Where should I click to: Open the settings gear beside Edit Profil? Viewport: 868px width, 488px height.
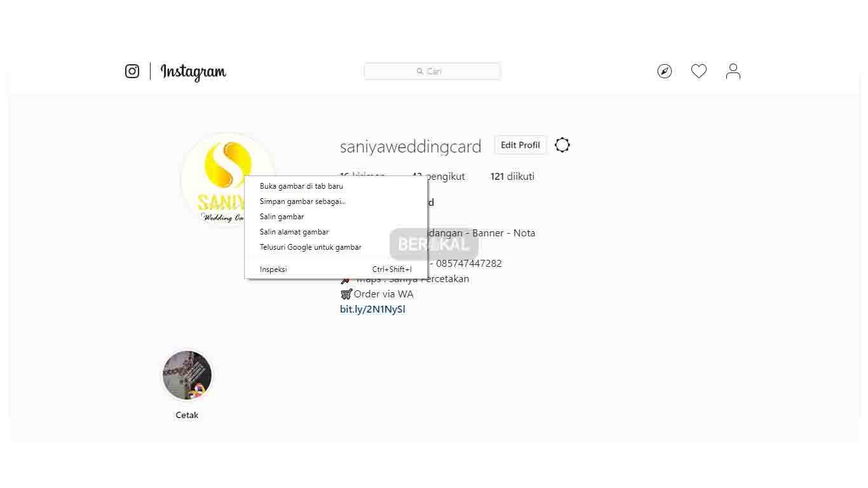coord(562,145)
